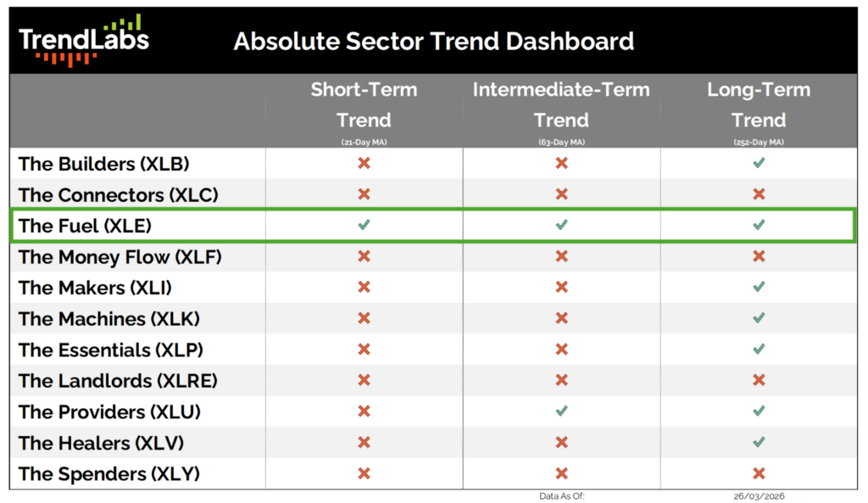Select the Long-Term Trend column header

tap(759, 105)
